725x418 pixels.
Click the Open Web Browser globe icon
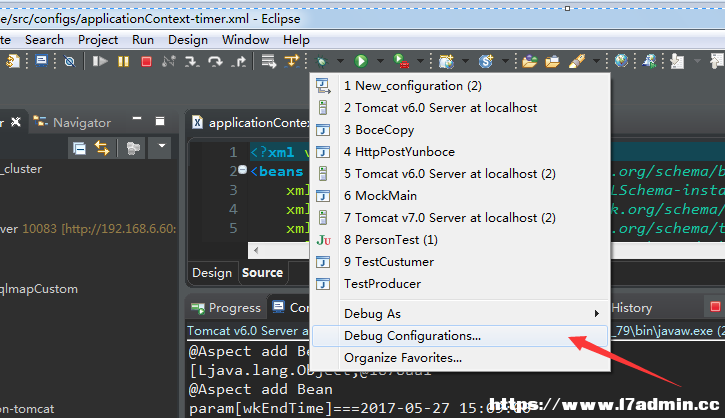coord(621,61)
